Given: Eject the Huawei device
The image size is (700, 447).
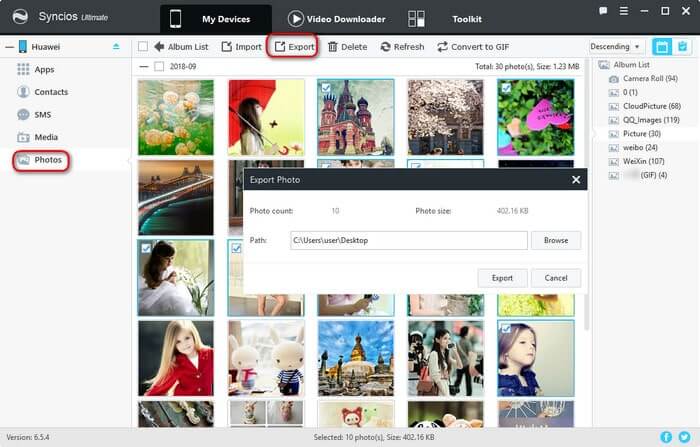Looking at the screenshot, I should coord(116,46).
